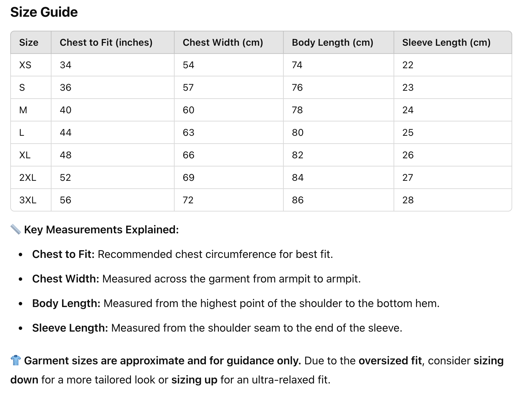Click the Key Measurements Explained heading
The height and width of the screenshot is (393, 532).
tap(101, 230)
